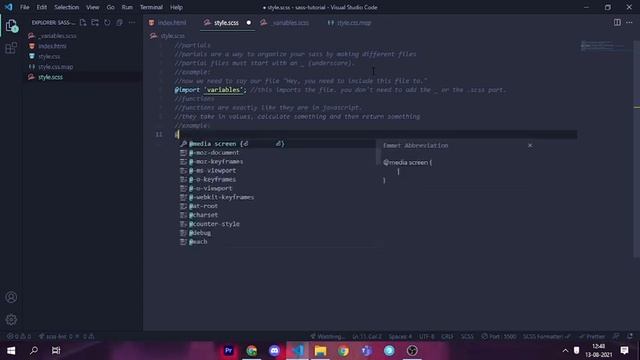The image size is (640, 360).
Task: Close the Emmet Abbreviation details popup
Action: 530,145
